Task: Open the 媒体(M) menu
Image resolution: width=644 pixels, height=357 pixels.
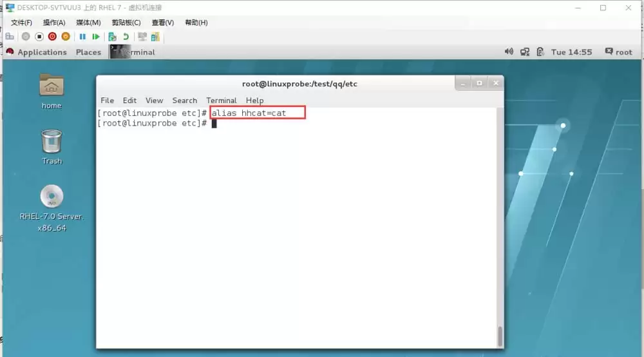Action: [88, 23]
